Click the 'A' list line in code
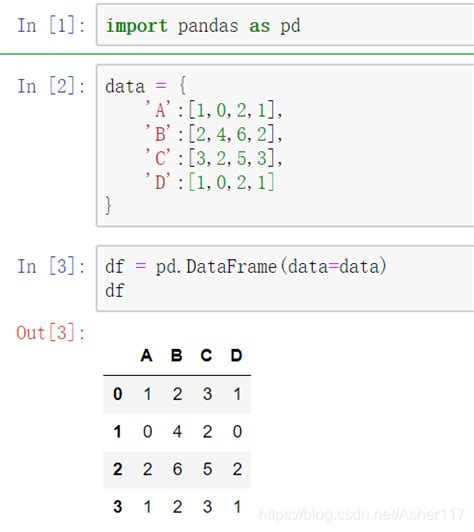Screen dimensions: 474x532 [x=214, y=110]
